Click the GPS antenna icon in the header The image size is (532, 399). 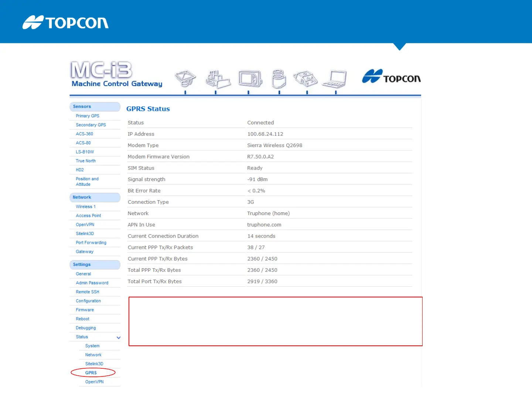pos(185,78)
